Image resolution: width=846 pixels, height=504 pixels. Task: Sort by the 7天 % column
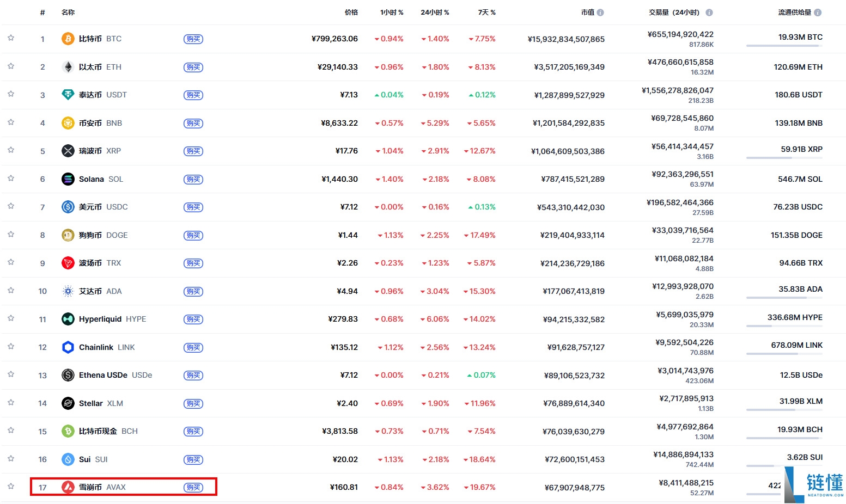point(486,13)
